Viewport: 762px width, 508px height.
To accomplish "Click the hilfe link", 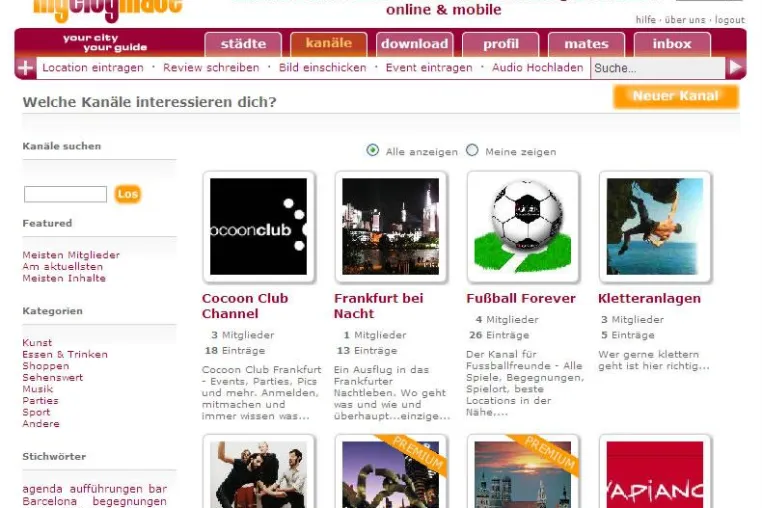I will pos(645,20).
